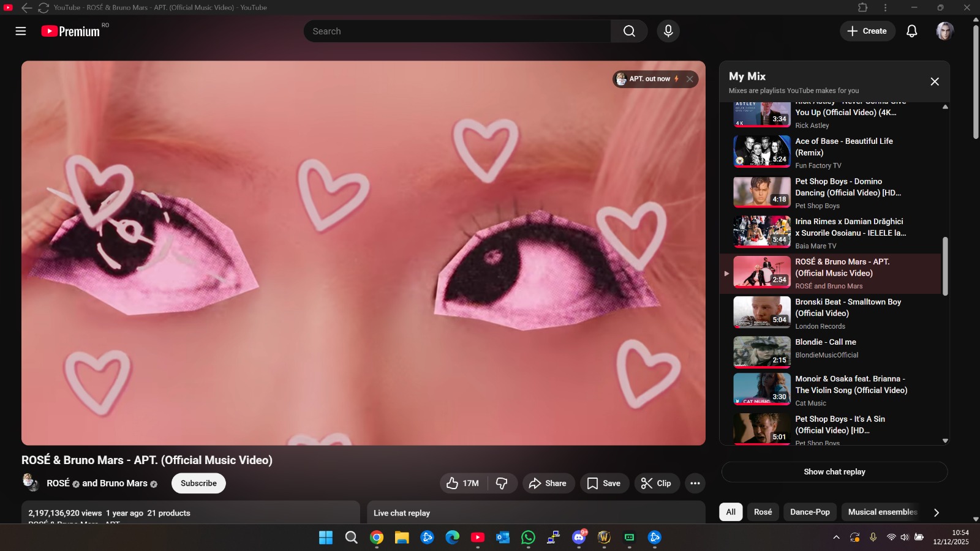
Task: Open Windows Start menu
Action: coord(326,538)
